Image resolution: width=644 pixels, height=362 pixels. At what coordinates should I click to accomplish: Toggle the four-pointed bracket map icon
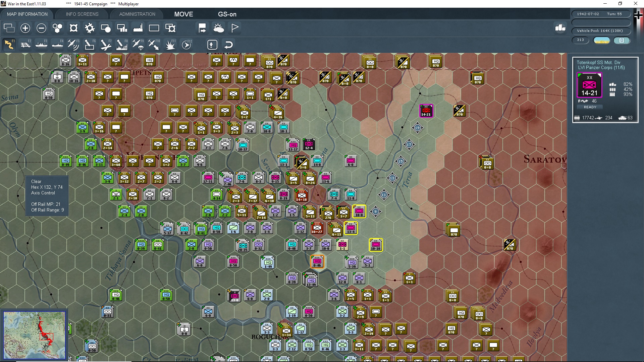click(73, 28)
